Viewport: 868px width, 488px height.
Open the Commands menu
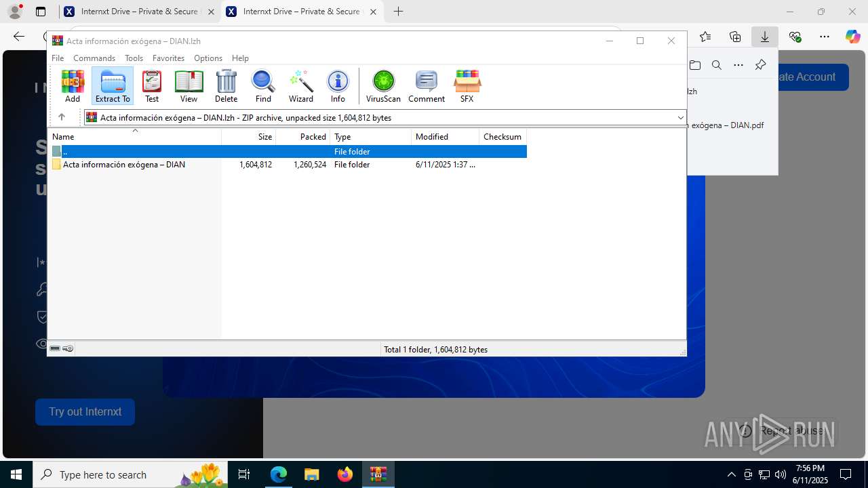pyautogui.click(x=94, y=58)
